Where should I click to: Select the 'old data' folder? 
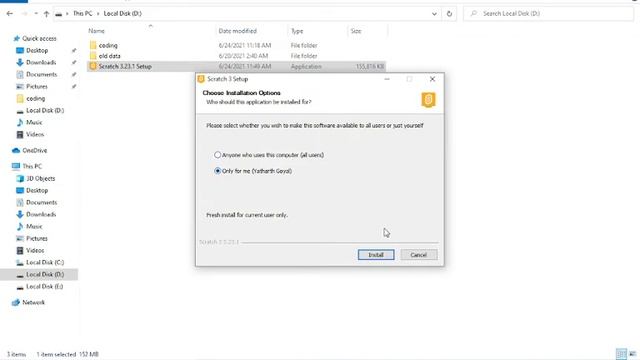109,56
